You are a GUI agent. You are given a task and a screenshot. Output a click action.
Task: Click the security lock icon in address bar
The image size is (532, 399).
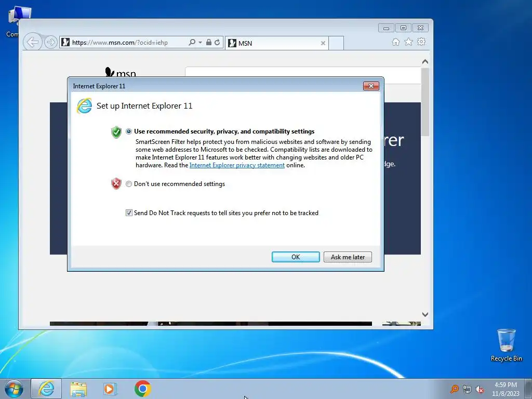[209, 42]
